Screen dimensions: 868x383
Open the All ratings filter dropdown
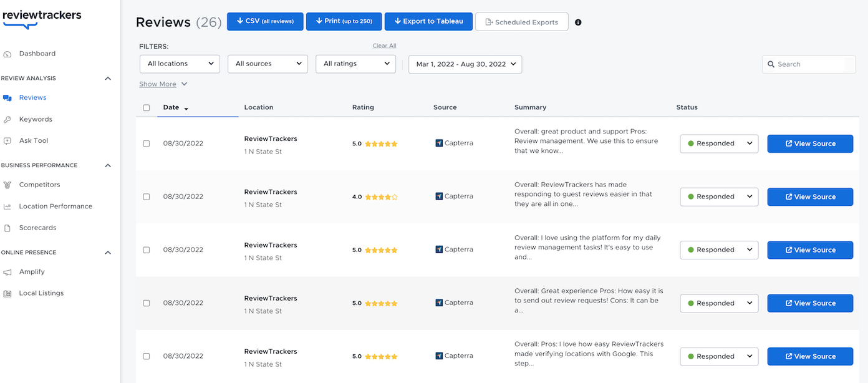pyautogui.click(x=355, y=64)
